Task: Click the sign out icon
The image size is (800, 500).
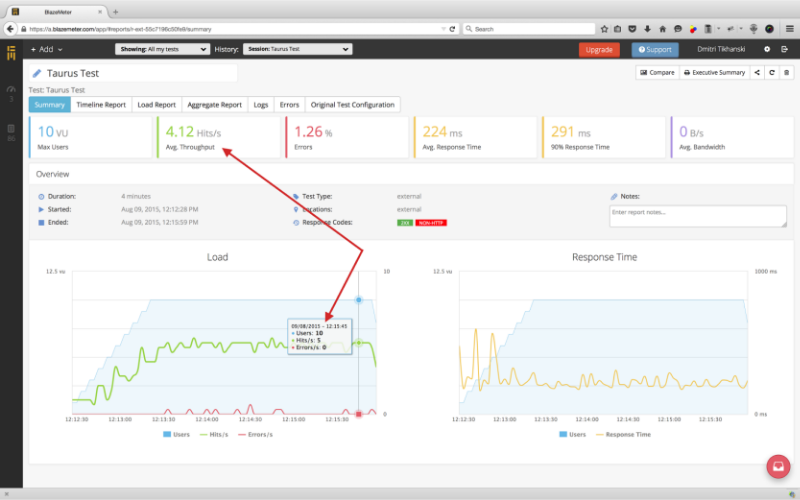Action: pos(784,49)
